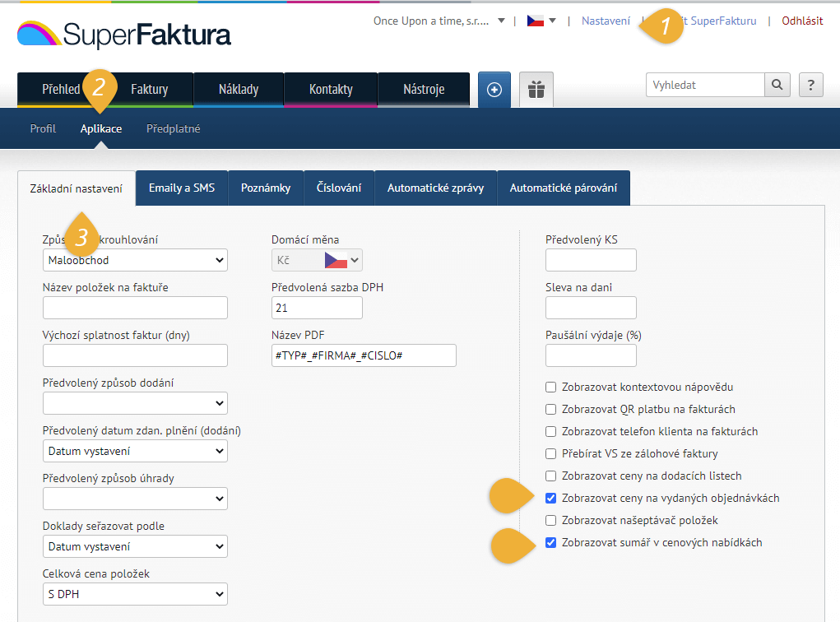Click the SuperFaktura logo
Viewport: 840px width, 622px height.
123,35
